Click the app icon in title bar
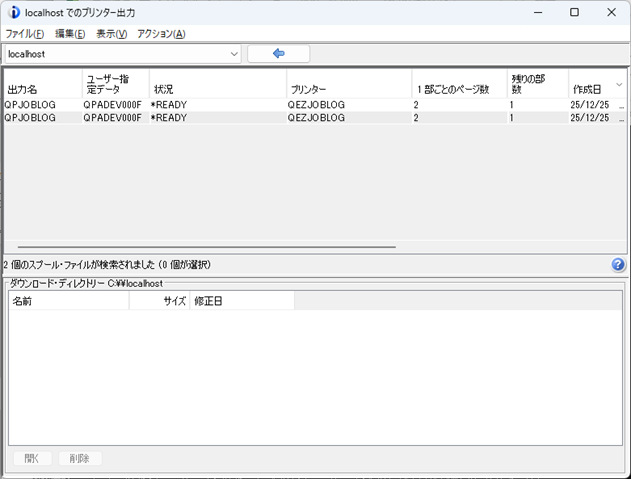Image resolution: width=631 pixels, height=479 pixels. (x=12, y=13)
